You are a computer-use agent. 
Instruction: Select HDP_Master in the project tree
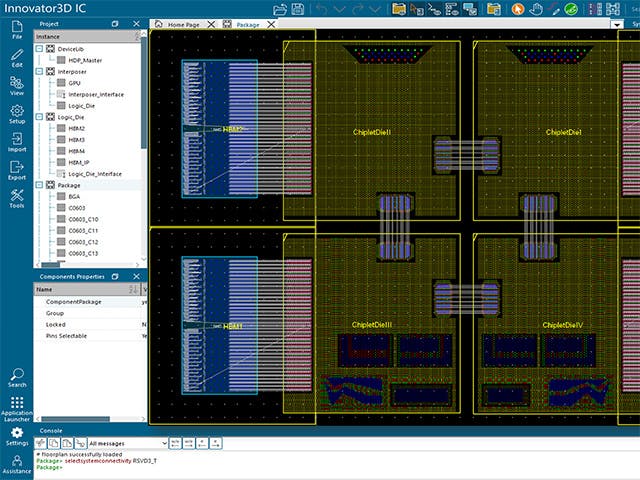[x=80, y=60]
